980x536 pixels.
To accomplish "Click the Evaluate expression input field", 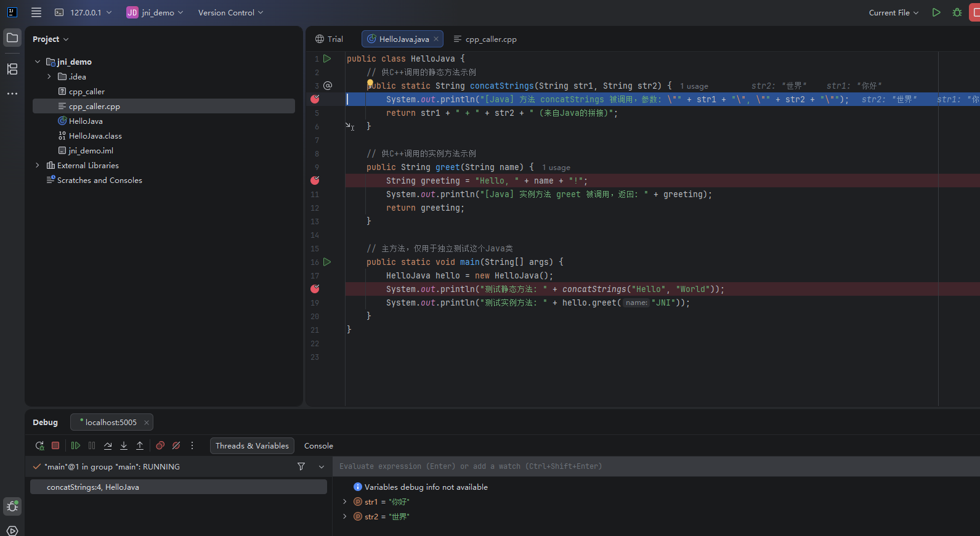I will click(656, 466).
